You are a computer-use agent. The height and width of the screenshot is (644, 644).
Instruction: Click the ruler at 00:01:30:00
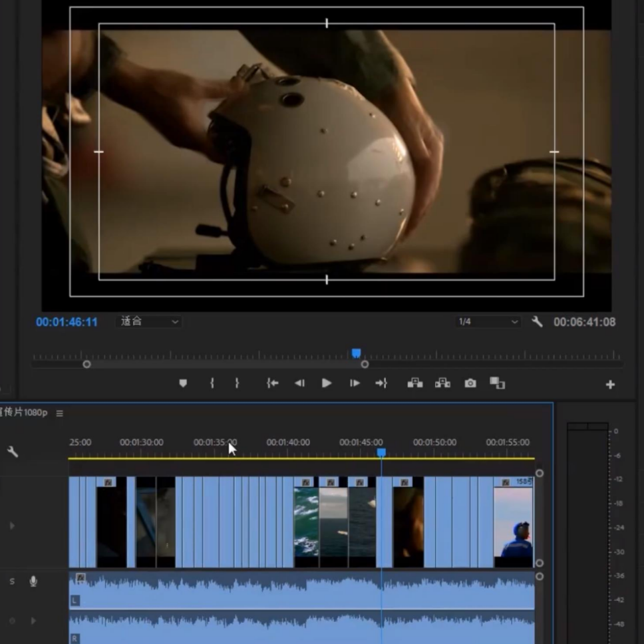coord(141,442)
